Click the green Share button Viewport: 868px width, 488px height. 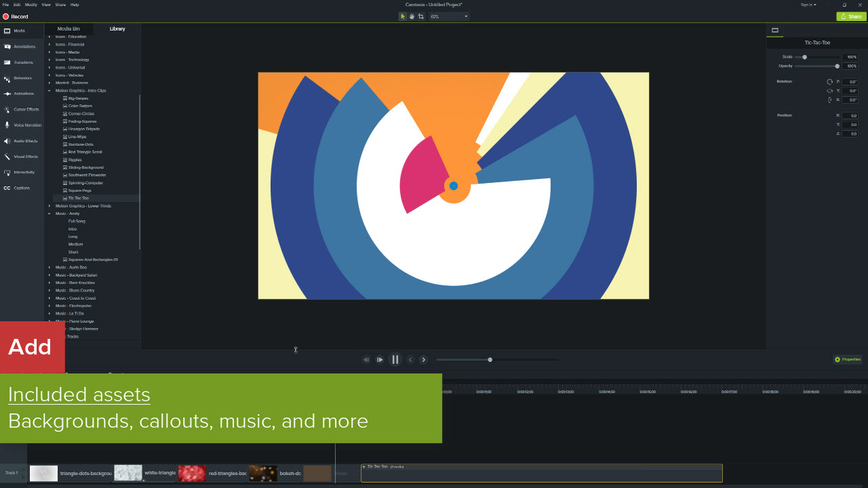(850, 16)
